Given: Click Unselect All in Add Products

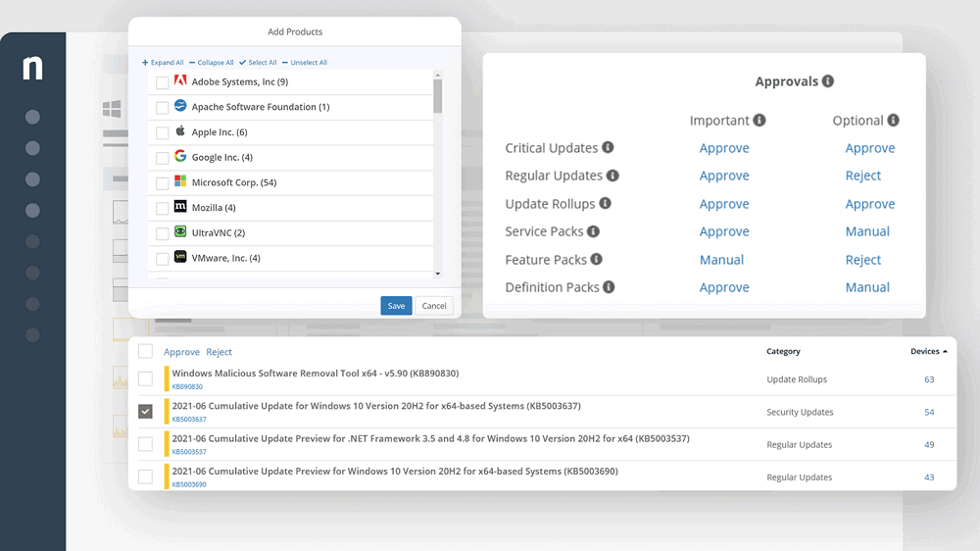Looking at the screenshot, I should click(305, 63).
